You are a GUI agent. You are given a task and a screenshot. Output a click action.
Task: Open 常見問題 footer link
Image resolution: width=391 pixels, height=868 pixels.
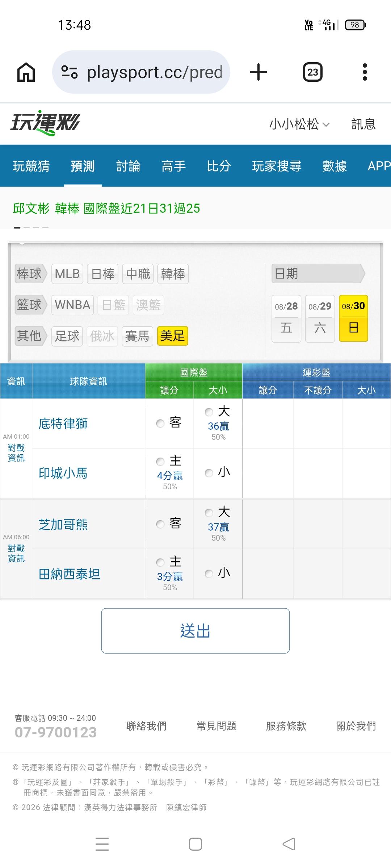(216, 726)
